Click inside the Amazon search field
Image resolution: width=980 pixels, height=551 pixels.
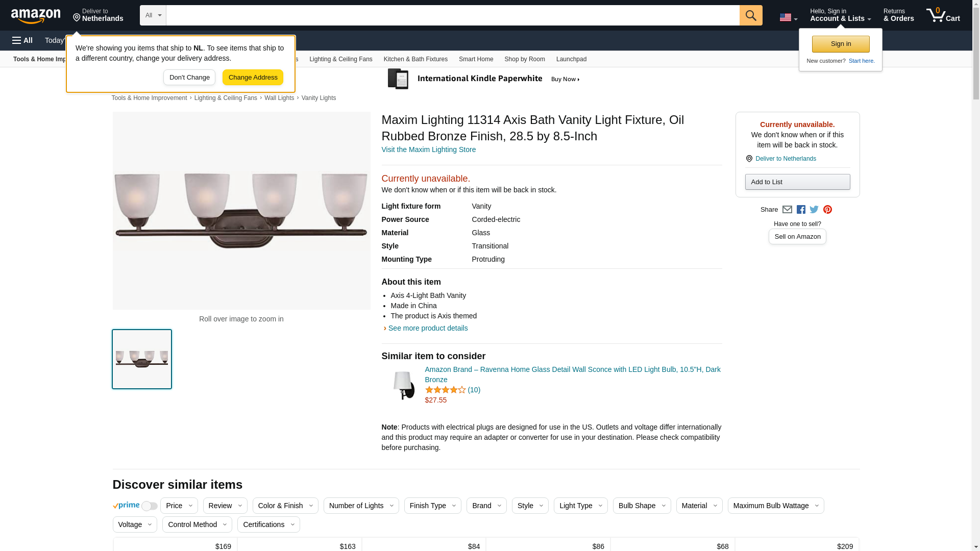pos(452,15)
